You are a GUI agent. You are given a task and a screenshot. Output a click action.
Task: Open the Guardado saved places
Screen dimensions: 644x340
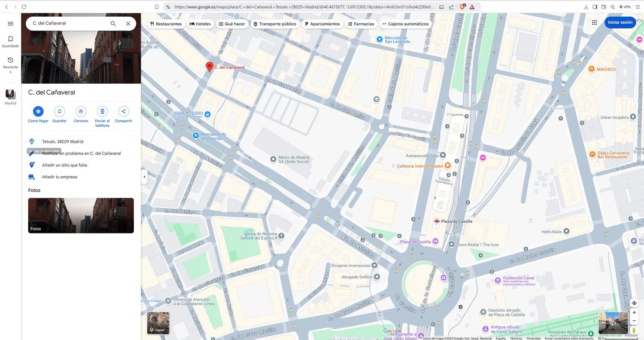11,42
